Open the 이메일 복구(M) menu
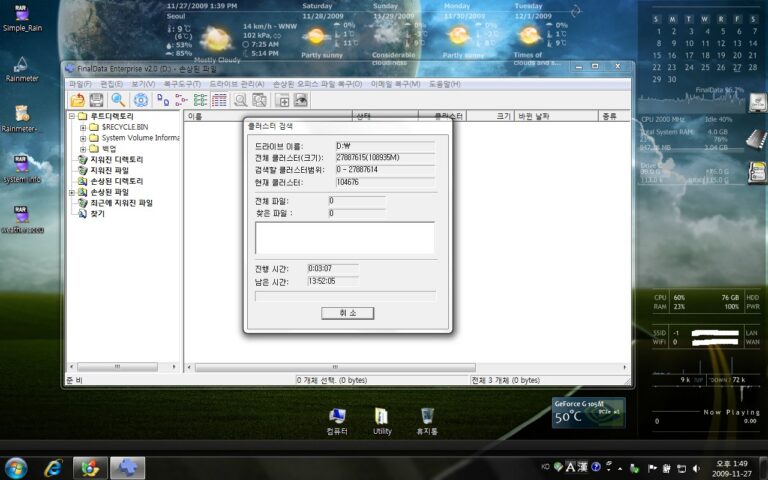Image resolution: width=768 pixels, height=480 pixels. coord(395,84)
